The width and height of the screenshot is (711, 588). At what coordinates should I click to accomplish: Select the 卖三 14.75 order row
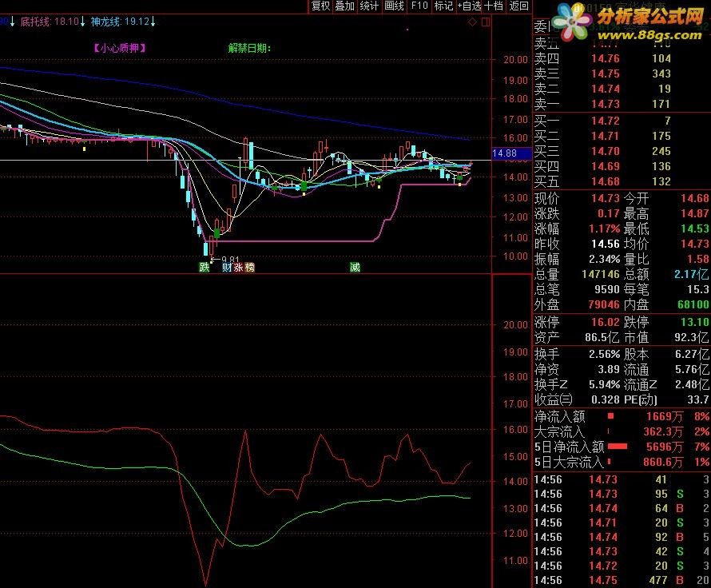coord(622,73)
